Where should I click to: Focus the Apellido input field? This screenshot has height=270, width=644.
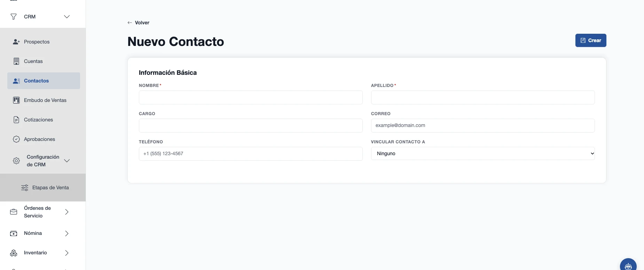[x=483, y=97]
